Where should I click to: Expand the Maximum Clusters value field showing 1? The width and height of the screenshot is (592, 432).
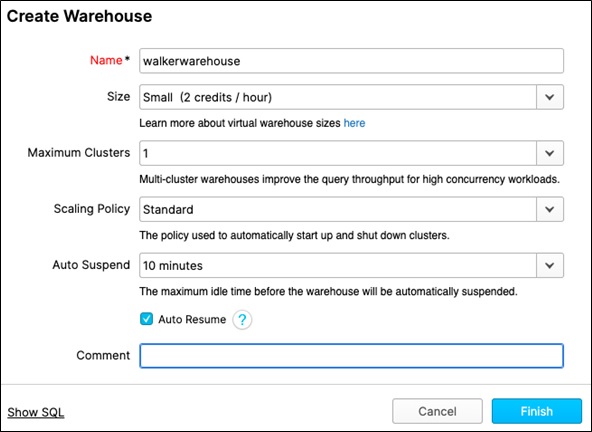tap(352, 153)
